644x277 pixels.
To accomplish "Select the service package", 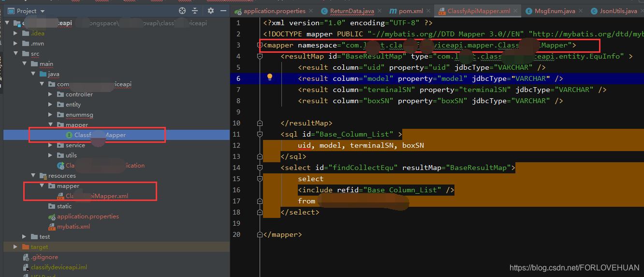I will coord(75,145).
